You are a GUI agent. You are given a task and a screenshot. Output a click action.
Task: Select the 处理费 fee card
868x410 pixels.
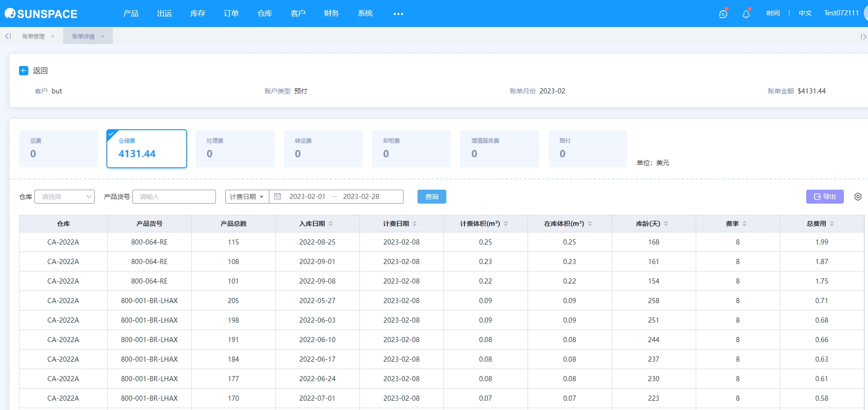(235, 149)
